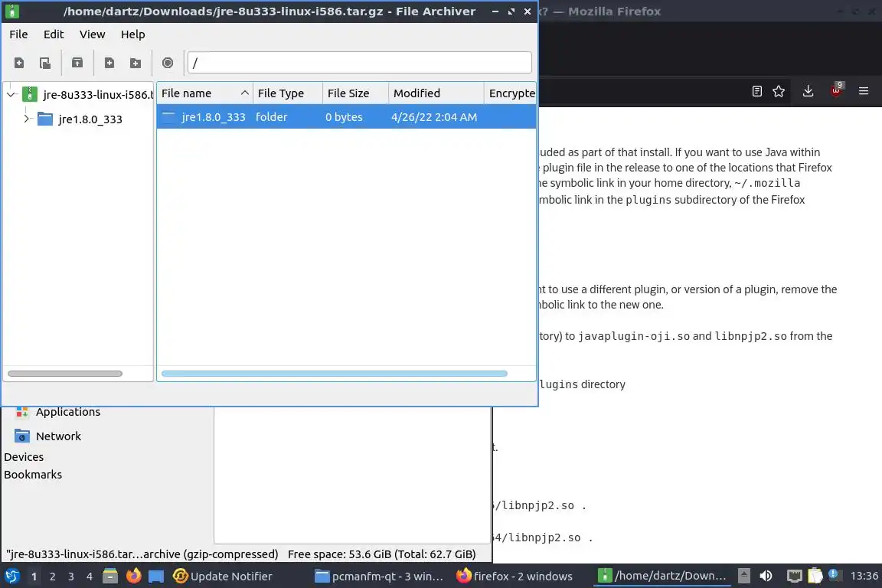Screen dimensions: 882x588
Task: Click the Add files toolbar icon
Action: [109, 63]
